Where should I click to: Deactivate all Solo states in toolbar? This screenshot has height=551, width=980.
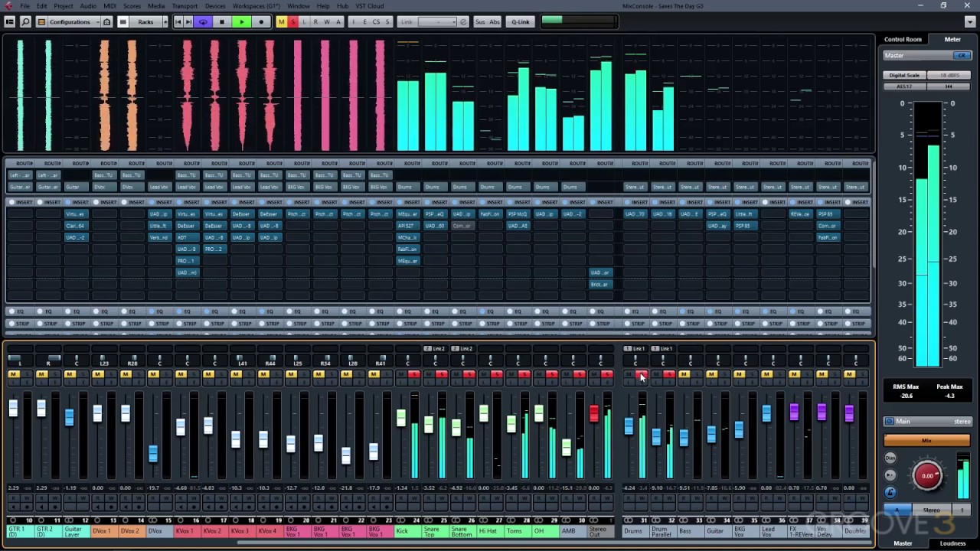292,21
